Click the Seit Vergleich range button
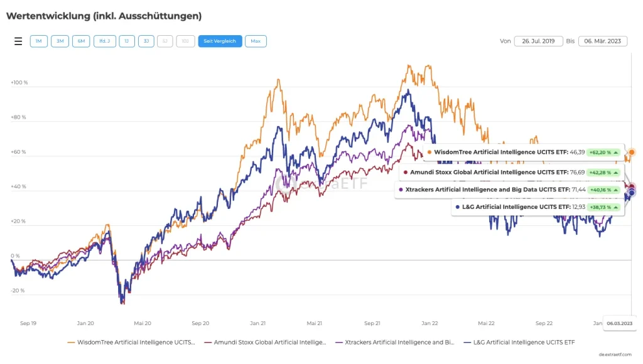 pyautogui.click(x=220, y=41)
